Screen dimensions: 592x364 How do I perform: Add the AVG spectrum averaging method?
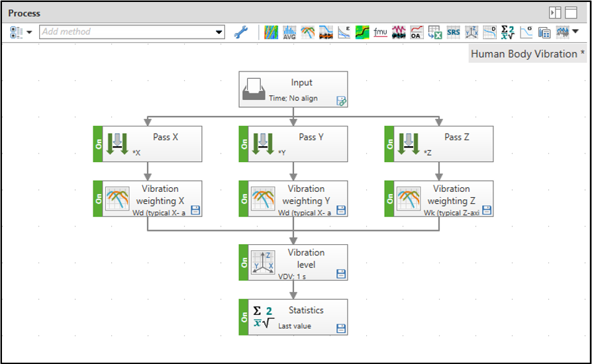point(289,32)
